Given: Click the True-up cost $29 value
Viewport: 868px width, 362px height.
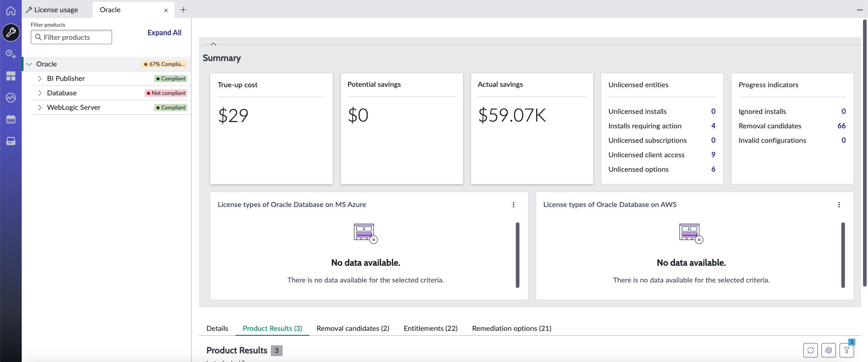Looking at the screenshot, I should [x=233, y=116].
